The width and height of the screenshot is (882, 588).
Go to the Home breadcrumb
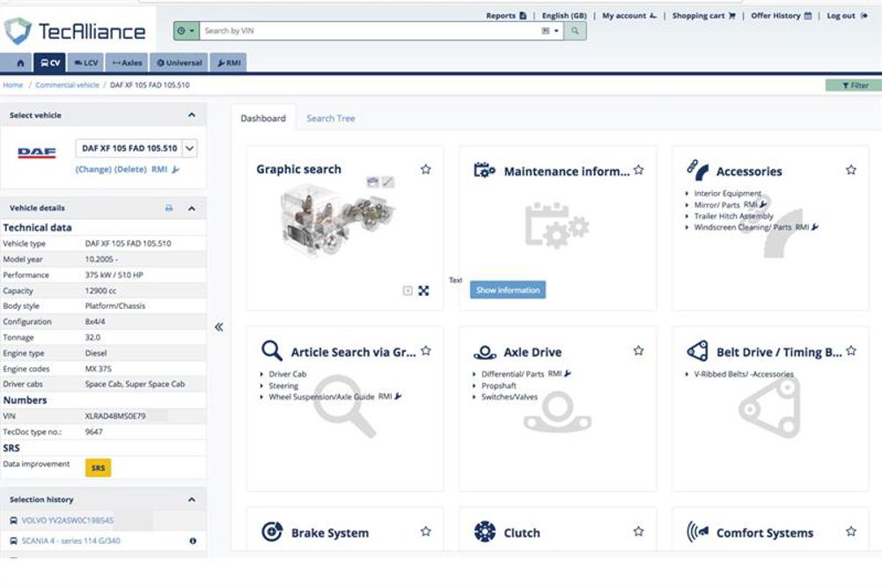tap(13, 85)
